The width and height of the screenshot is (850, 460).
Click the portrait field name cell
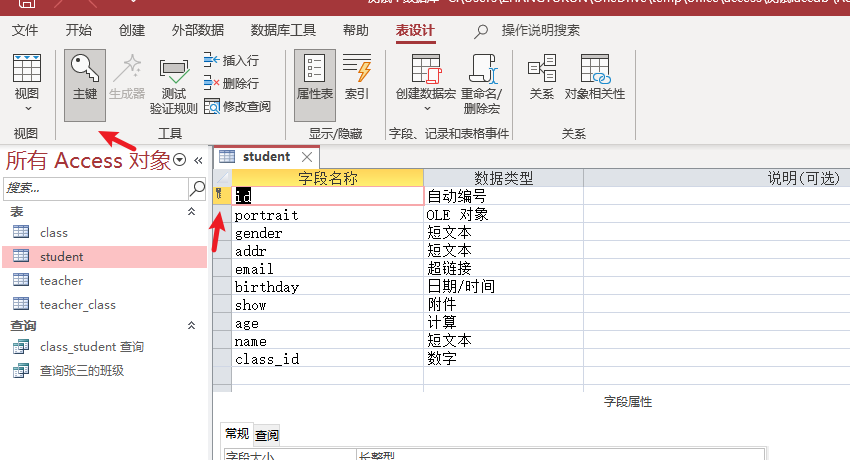point(327,215)
